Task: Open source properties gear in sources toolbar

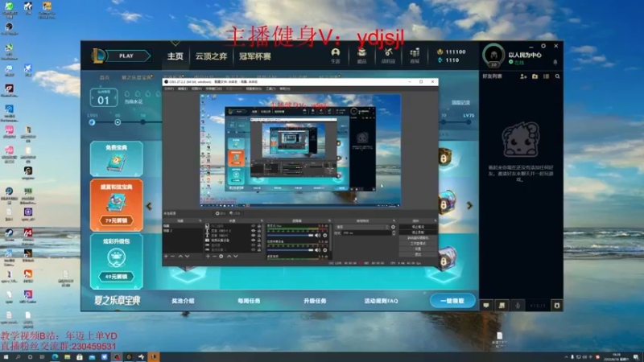Action: pos(221,256)
